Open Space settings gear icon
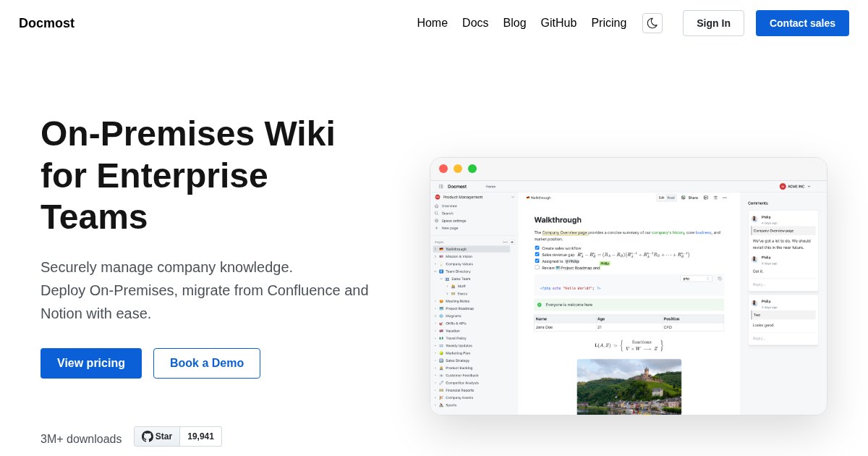 click(436, 221)
